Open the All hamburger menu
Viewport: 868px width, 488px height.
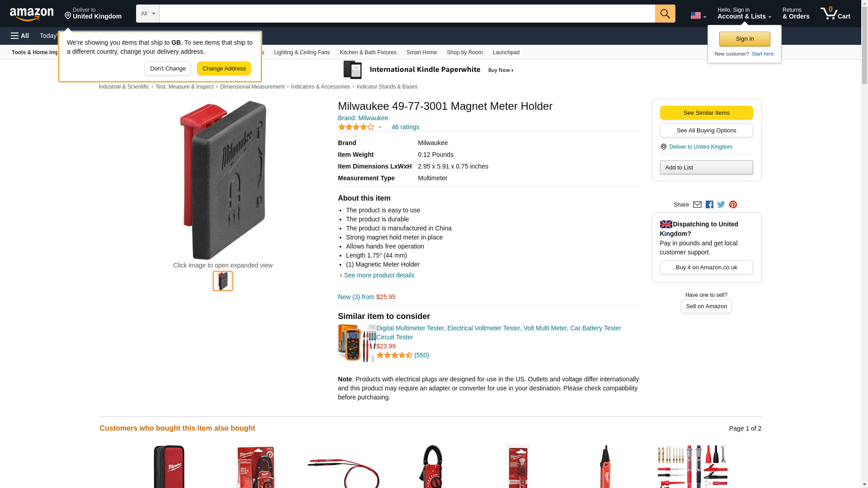[x=20, y=36]
